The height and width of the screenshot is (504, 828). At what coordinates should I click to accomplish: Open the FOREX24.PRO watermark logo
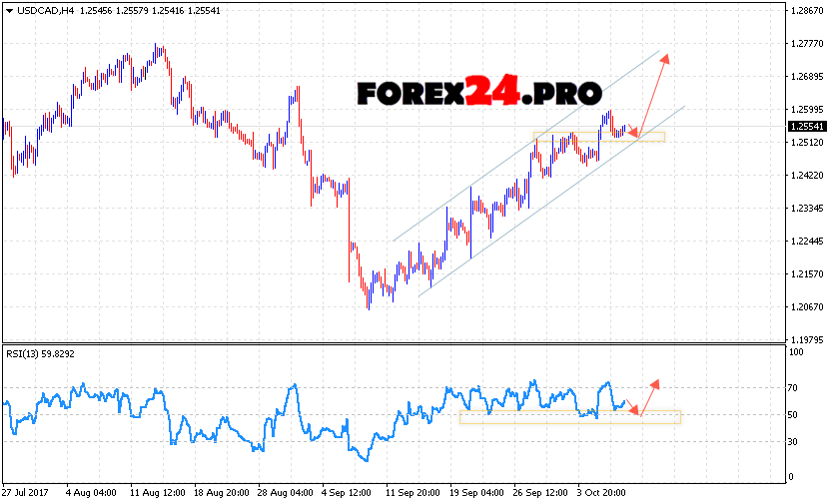[479, 93]
